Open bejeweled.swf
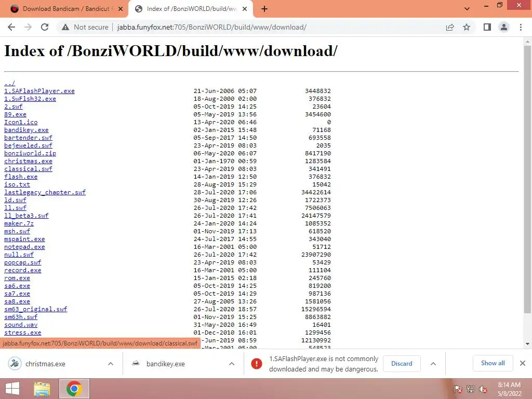Screen dimensions: 532x399 (28, 145)
